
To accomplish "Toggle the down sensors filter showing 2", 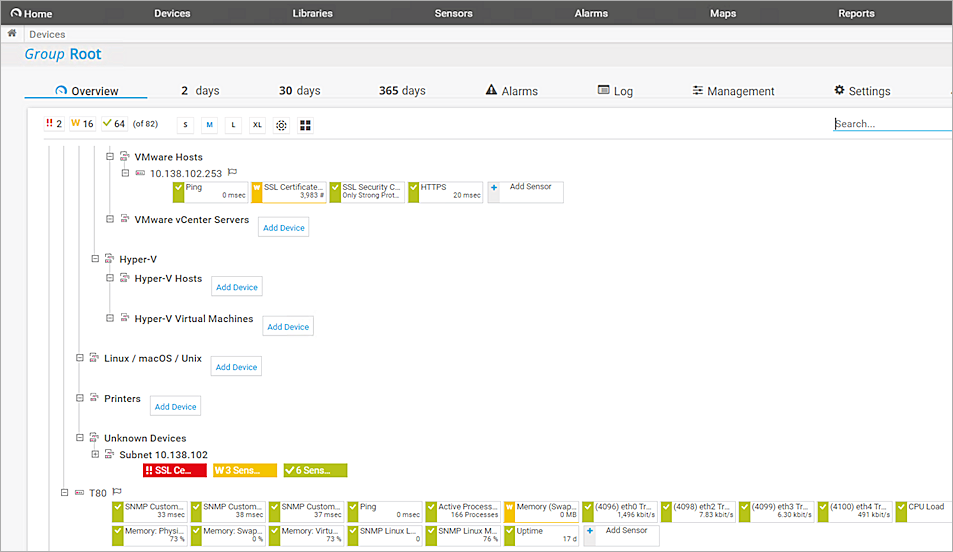I will [54, 124].
